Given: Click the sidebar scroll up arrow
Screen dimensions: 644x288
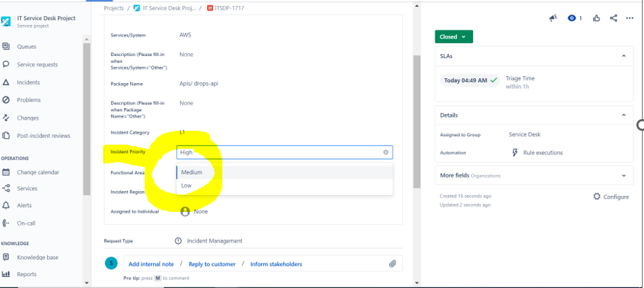Looking at the screenshot, I should pyautogui.click(x=87, y=39).
